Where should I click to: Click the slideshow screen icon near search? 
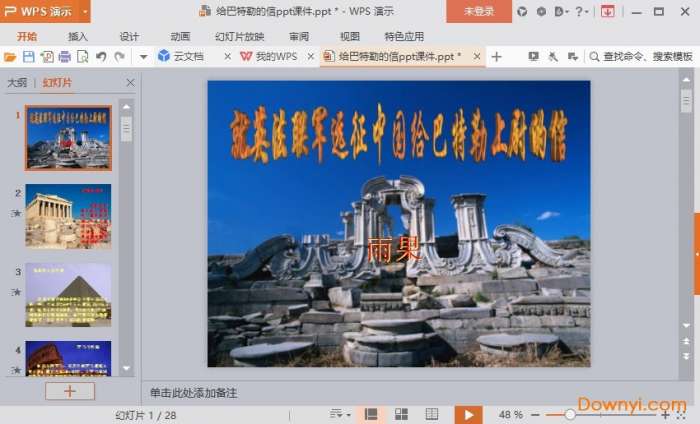point(533,57)
